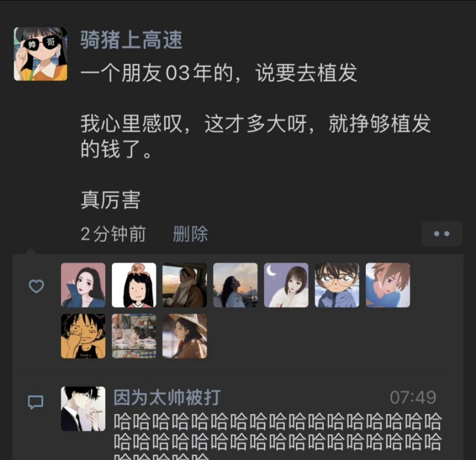Viewport: 476px width, 460px height.
Task: Tap the post text about 植发
Action: [x=255, y=136]
